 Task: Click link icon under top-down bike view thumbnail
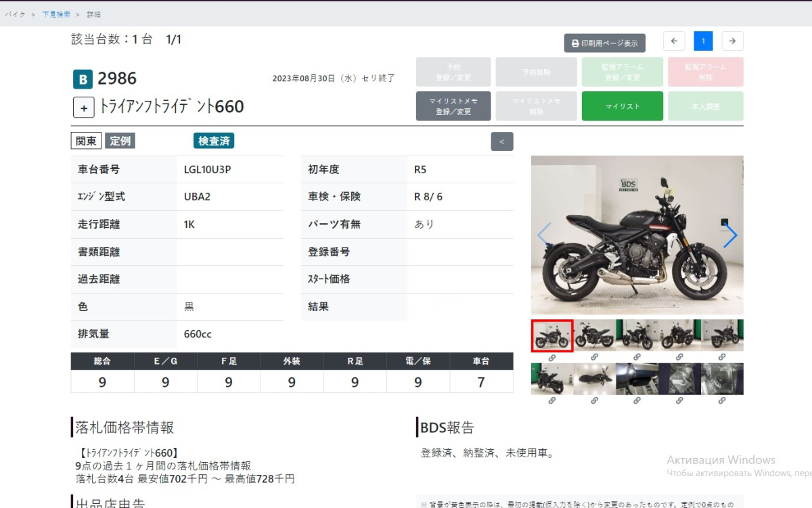pos(594,400)
